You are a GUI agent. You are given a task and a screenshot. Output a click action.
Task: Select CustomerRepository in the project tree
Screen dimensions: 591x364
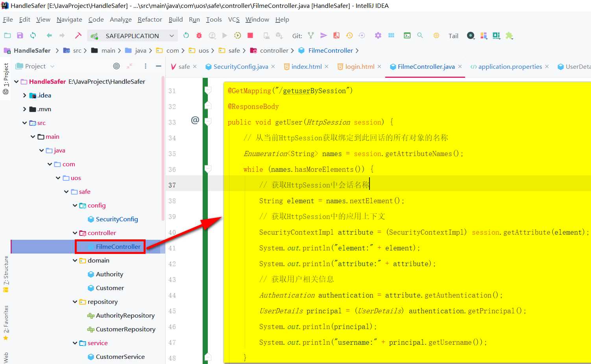(126, 329)
